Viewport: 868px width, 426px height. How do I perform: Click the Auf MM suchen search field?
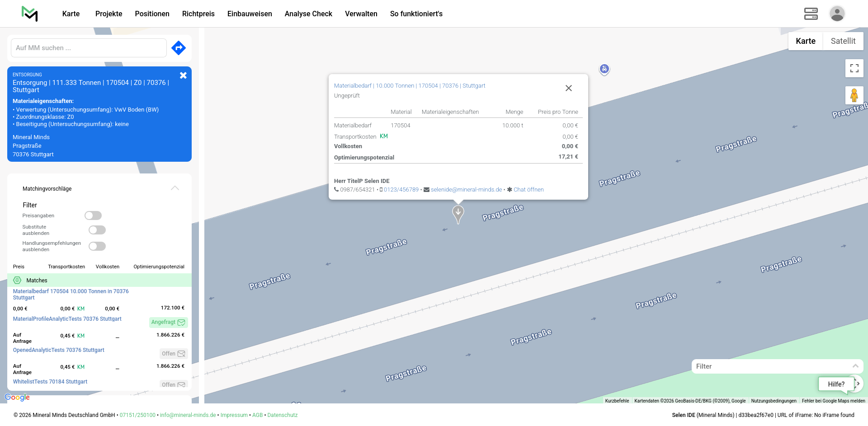[x=89, y=48]
